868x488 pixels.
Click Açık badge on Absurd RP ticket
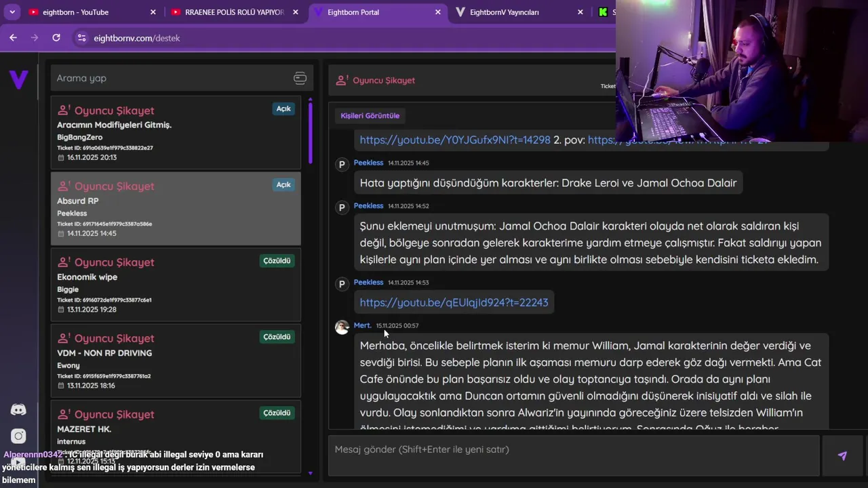click(x=283, y=184)
